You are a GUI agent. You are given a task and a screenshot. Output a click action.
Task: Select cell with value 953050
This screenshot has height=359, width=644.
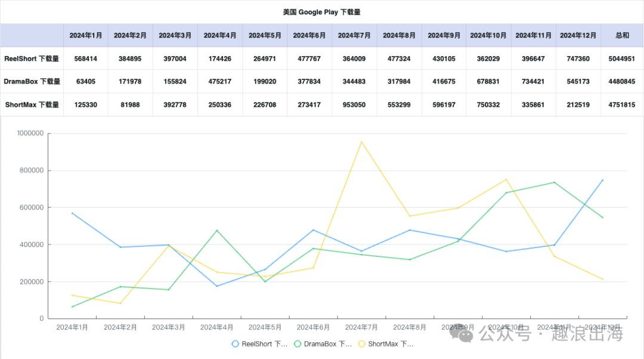point(354,105)
